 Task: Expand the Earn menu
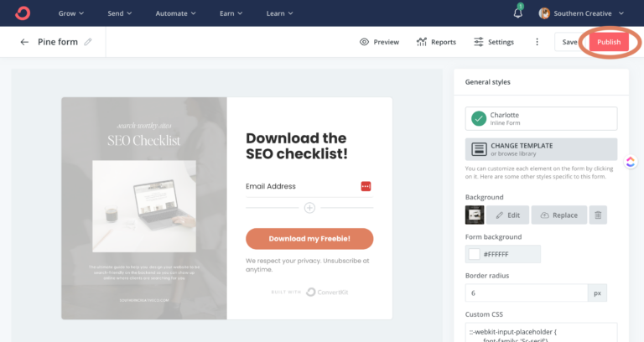(231, 13)
